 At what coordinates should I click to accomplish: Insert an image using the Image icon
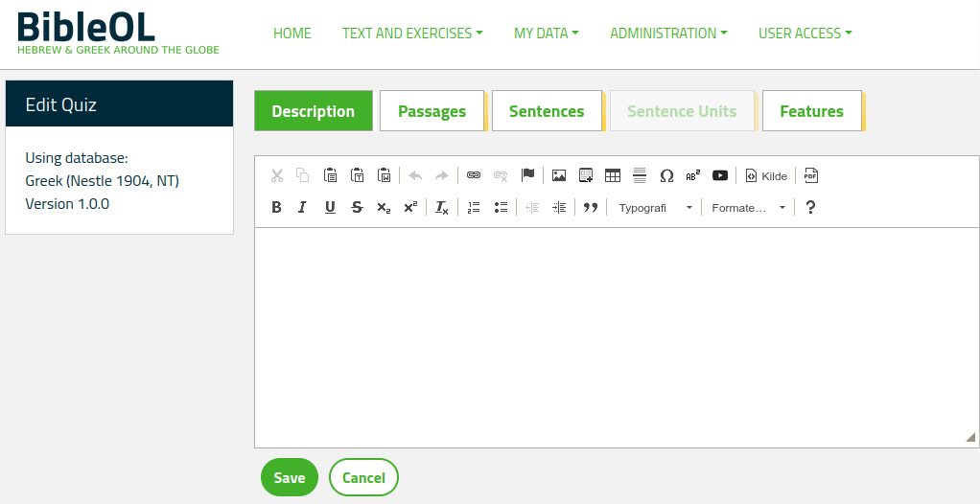click(x=559, y=175)
